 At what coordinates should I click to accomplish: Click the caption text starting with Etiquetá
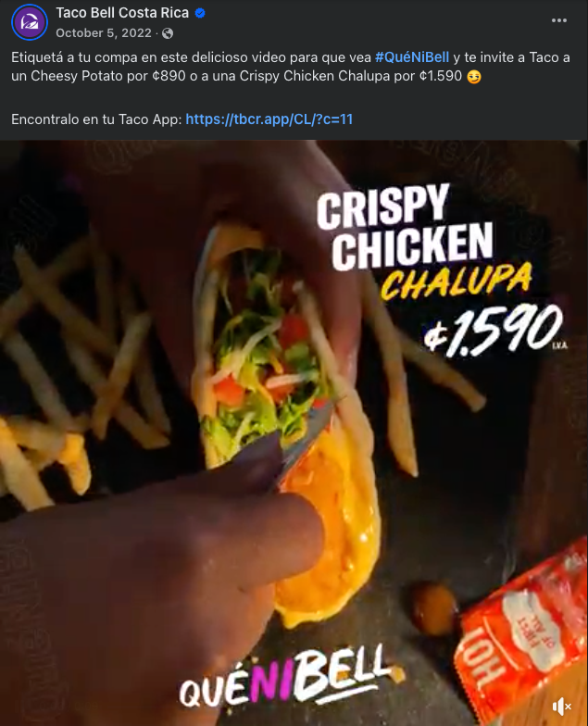pos(291,67)
